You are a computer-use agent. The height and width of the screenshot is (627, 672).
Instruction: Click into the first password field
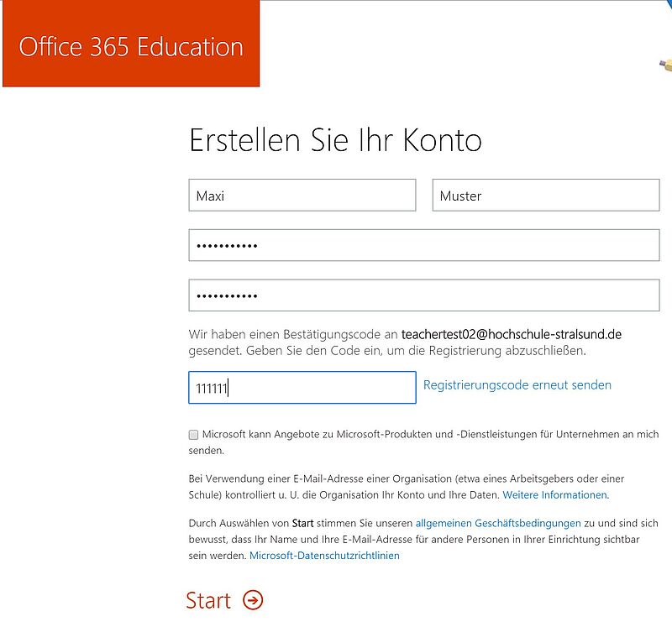tap(423, 246)
